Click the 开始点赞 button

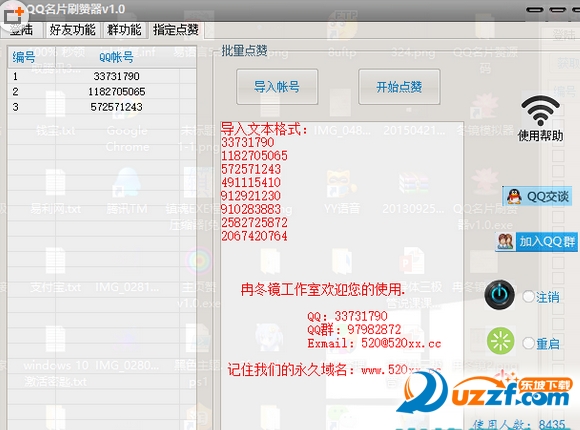click(x=399, y=87)
